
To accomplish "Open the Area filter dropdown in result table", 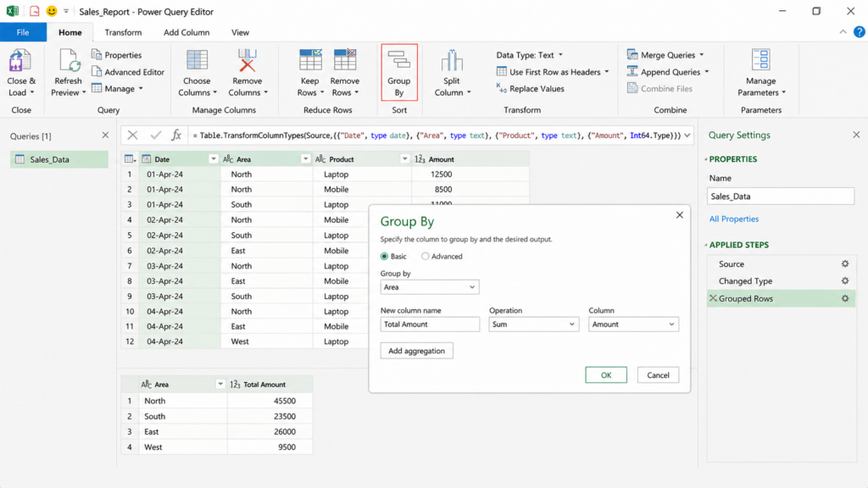I will pos(220,384).
